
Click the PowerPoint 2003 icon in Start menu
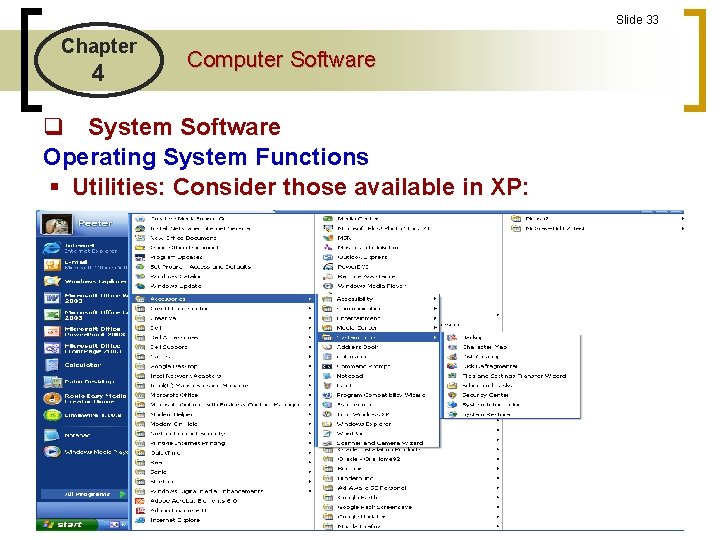(52, 332)
